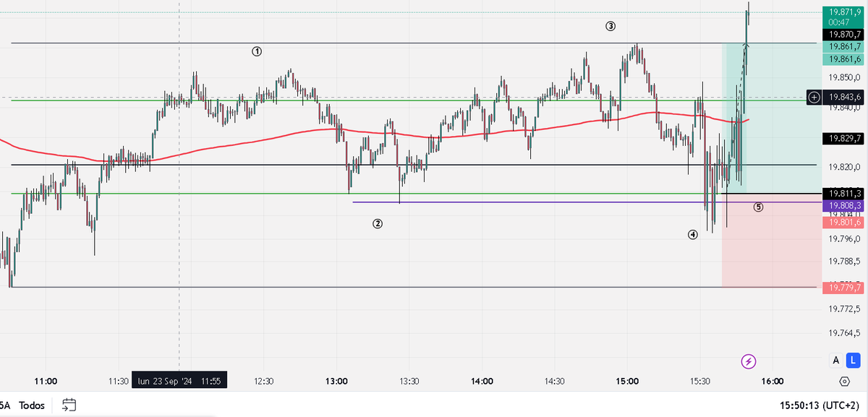Click the 11:00 time axis label
The height and width of the screenshot is (417, 868).
click(46, 381)
